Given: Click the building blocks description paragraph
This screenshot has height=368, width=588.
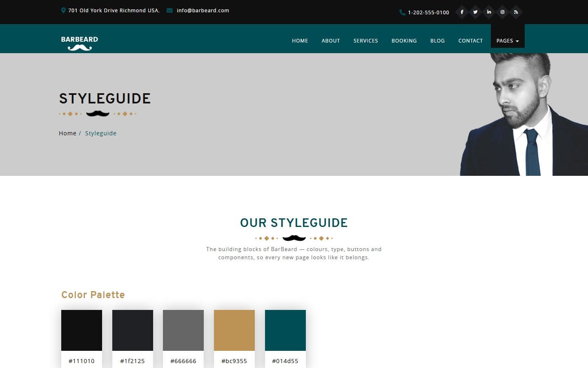Looking at the screenshot, I should tap(294, 253).
